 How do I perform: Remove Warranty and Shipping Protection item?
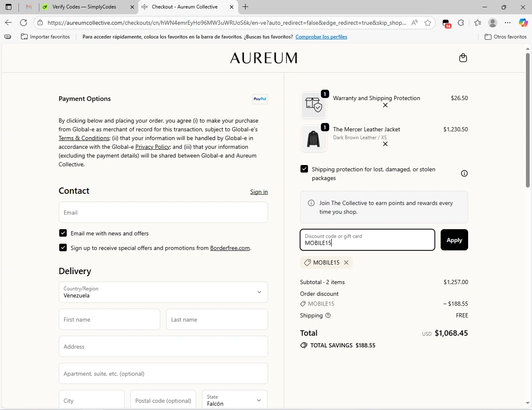coord(385,105)
